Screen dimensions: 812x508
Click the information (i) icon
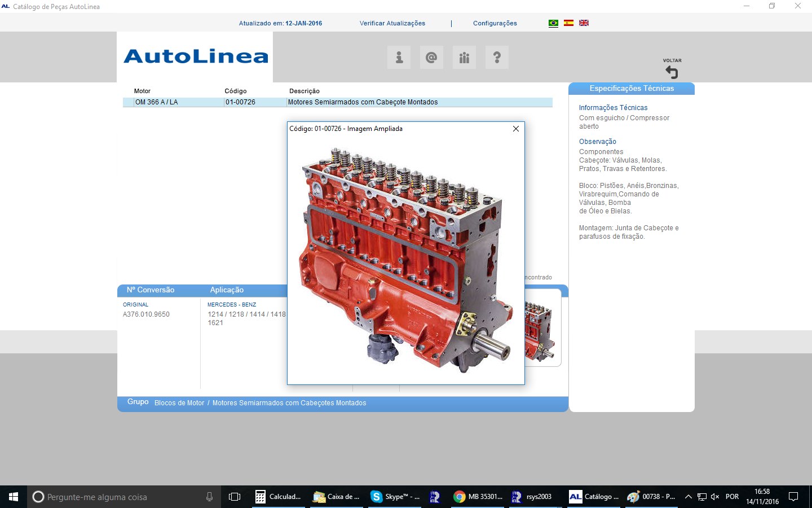tap(399, 58)
